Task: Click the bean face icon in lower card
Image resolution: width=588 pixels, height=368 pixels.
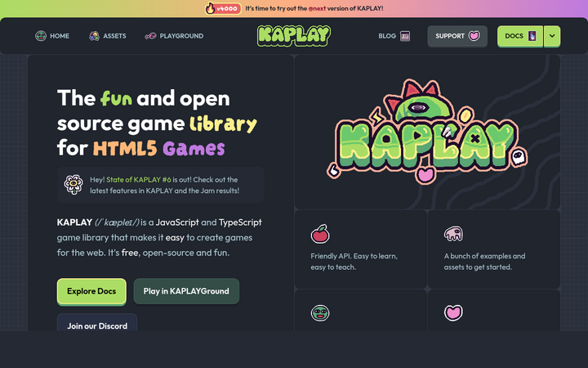Action: point(320,312)
